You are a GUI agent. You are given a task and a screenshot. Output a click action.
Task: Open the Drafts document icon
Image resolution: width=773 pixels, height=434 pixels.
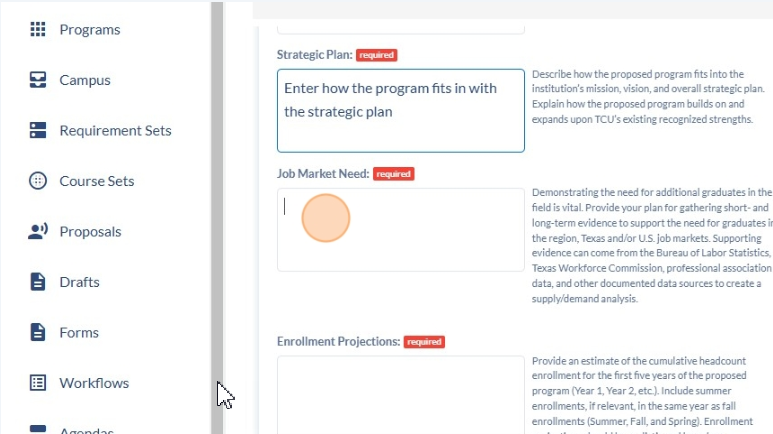(x=38, y=282)
